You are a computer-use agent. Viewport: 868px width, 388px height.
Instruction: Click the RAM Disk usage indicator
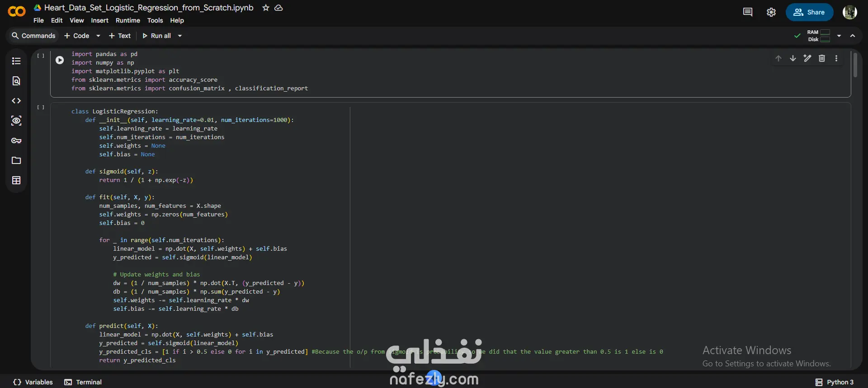point(819,36)
